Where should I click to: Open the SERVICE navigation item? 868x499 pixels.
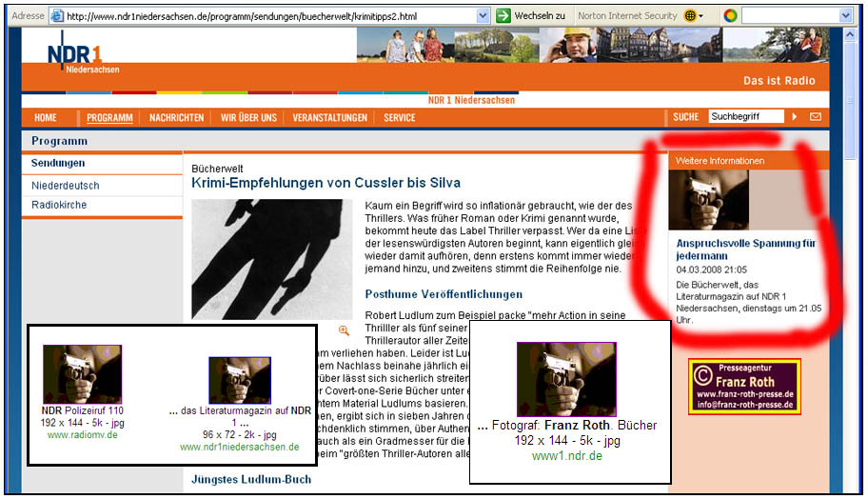[x=400, y=117]
